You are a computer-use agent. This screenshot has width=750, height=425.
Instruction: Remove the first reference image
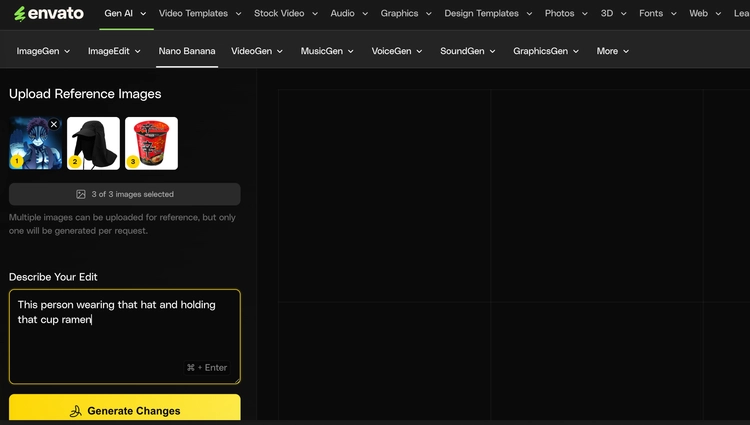point(54,124)
